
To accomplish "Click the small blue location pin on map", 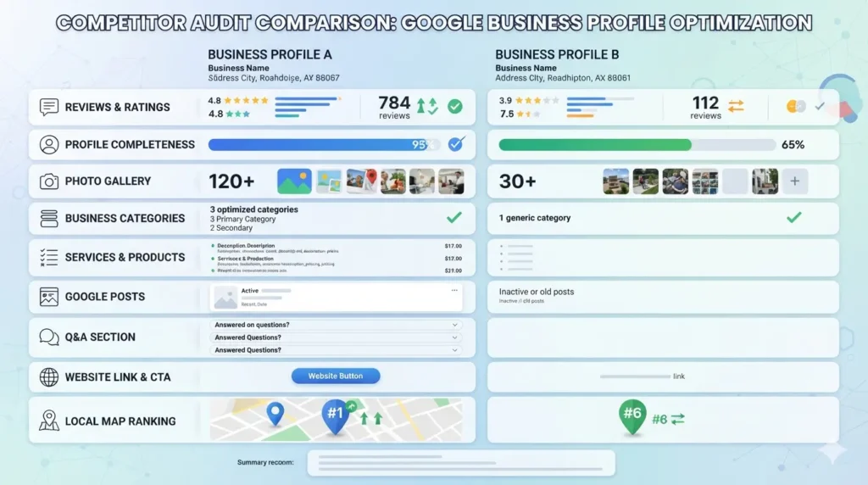I will pos(275,415).
